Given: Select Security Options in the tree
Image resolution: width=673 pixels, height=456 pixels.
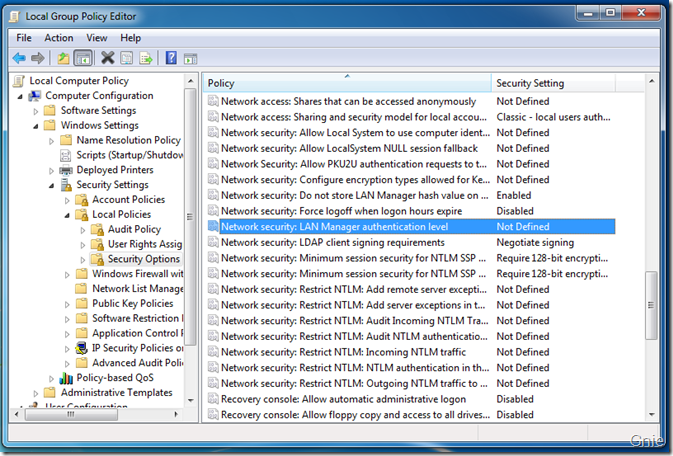Looking at the screenshot, I should (144, 259).
